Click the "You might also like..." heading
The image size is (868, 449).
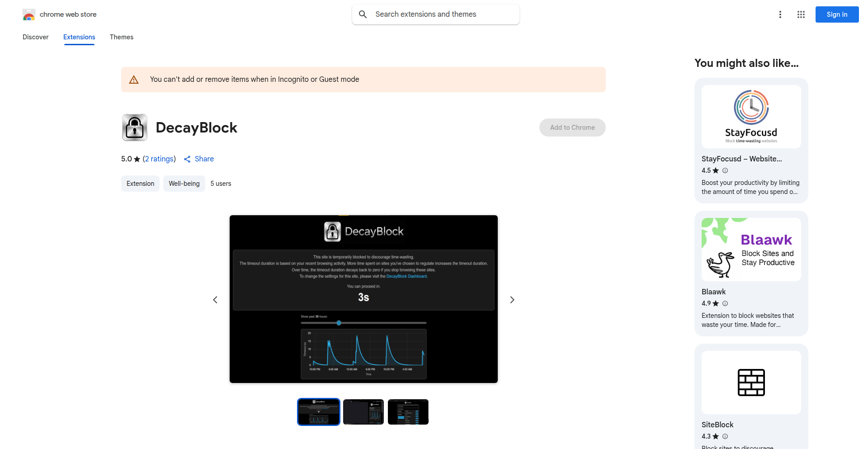747,63
